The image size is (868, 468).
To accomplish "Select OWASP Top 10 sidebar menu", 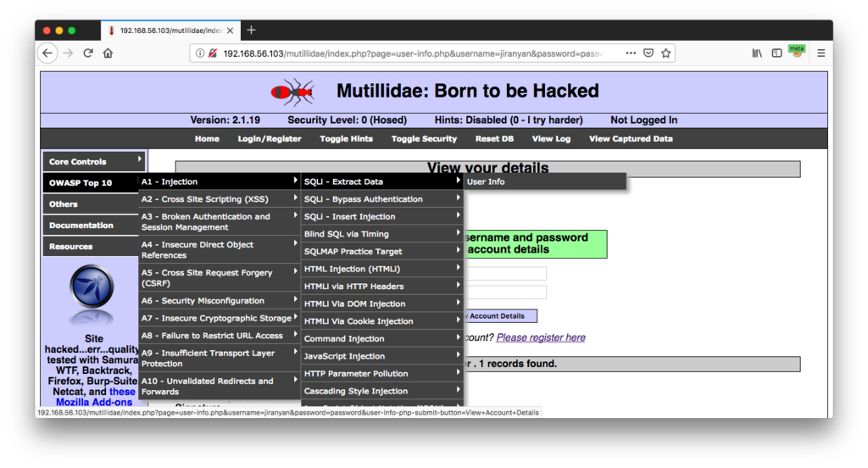I will [91, 183].
